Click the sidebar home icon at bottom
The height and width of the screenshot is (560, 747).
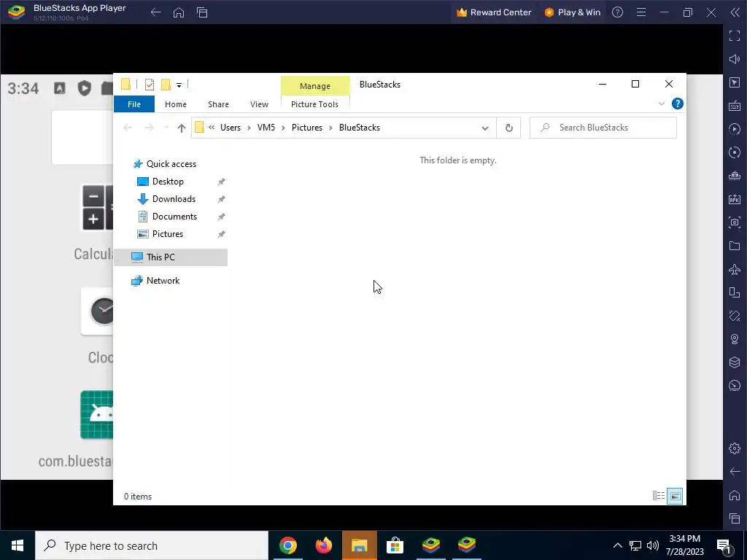(735, 495)
